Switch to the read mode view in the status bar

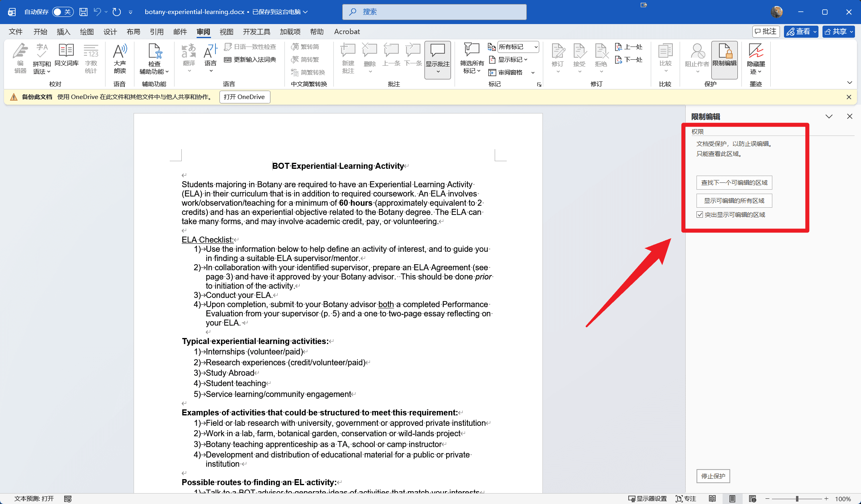coord(712,498)
